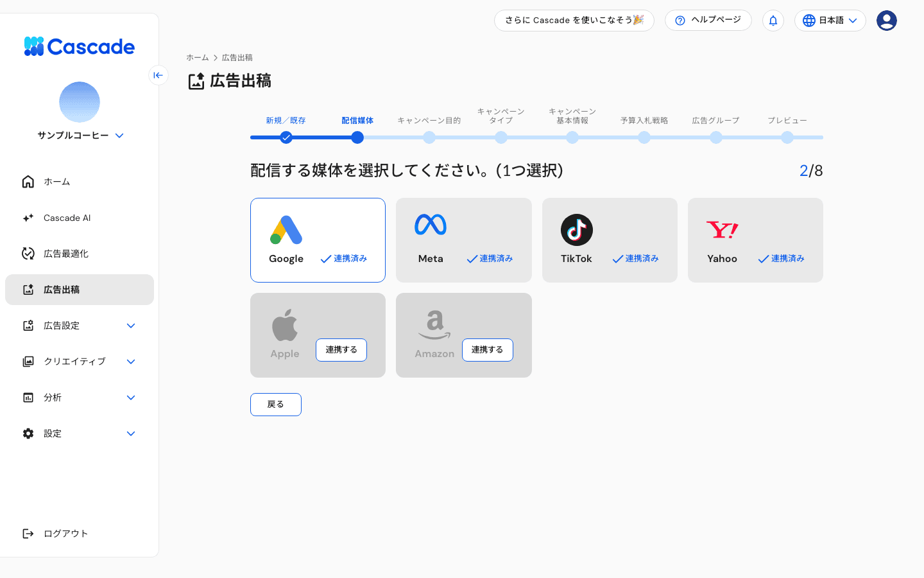Expand the 広告設定 chevron

click(x=131, y=326)
